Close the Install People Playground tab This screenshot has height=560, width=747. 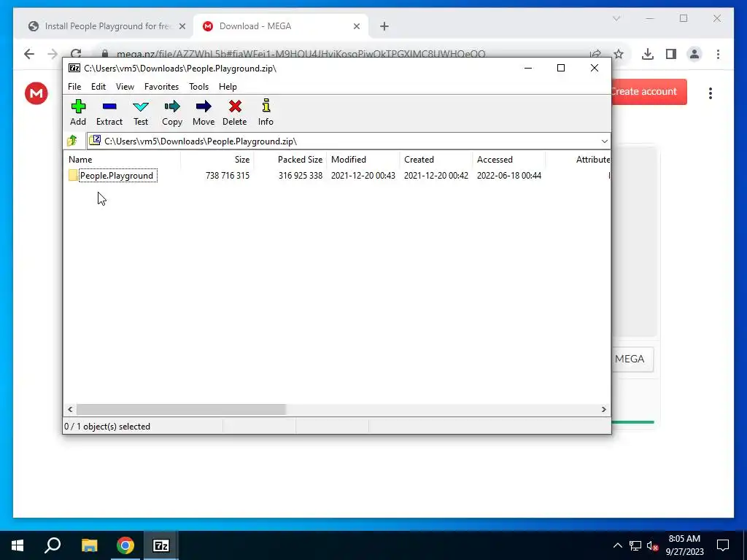[x=182, y=26]
